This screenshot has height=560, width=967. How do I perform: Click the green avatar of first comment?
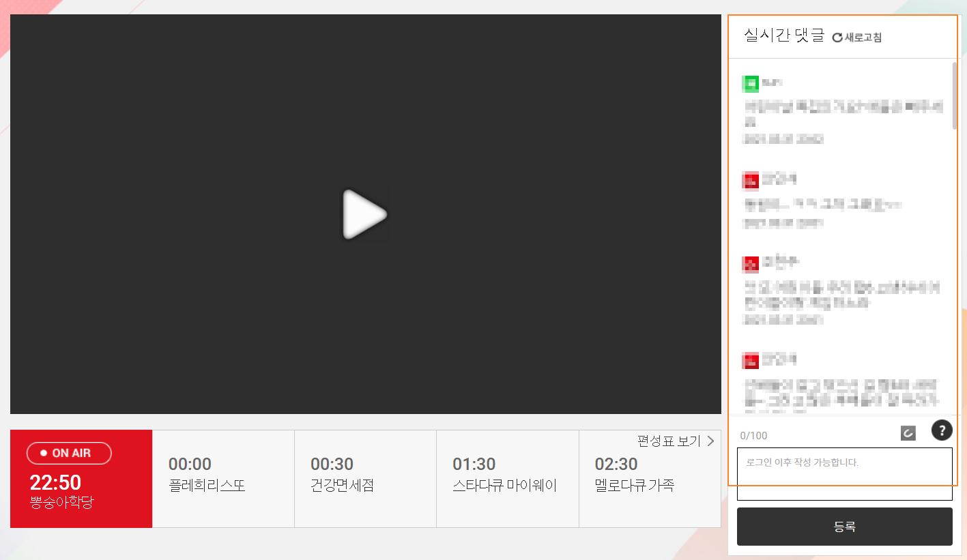[x=751, y=84]
